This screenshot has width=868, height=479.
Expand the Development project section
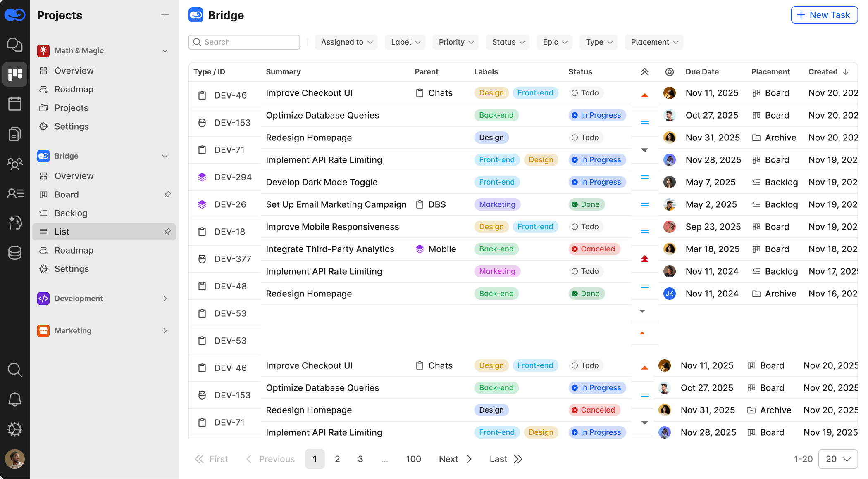165,299
